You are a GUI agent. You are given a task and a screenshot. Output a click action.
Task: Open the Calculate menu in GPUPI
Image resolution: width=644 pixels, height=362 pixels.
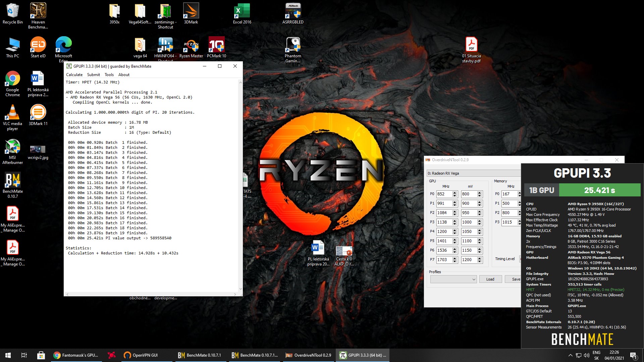[x=74, y=75]
